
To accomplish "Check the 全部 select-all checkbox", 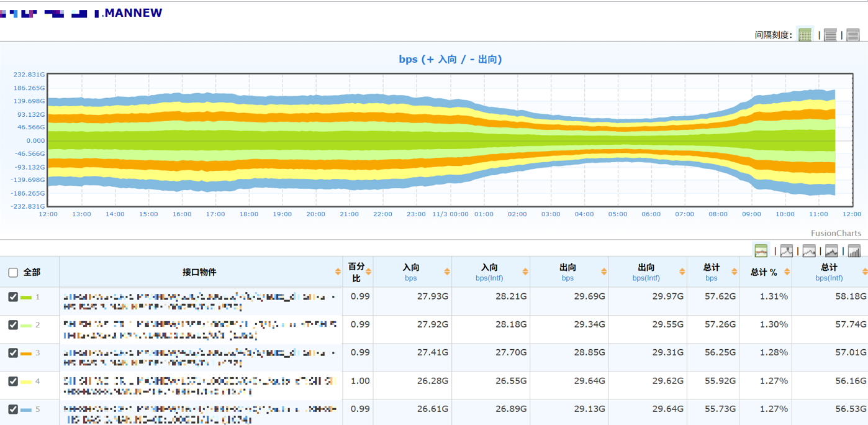I will (x=13, y=272).
